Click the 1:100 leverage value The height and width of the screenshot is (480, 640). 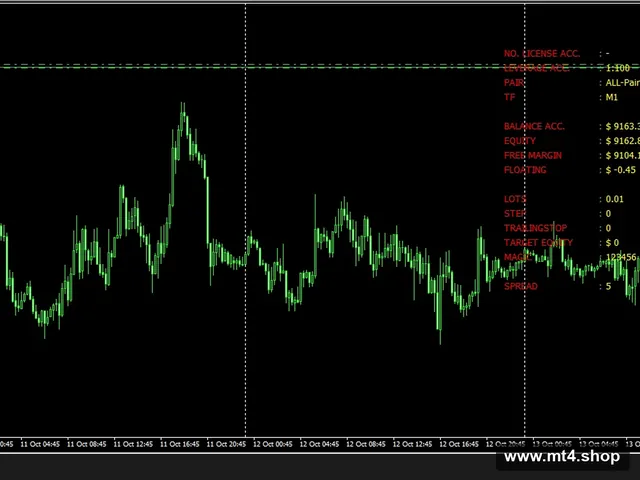click(x=618, y=68)
